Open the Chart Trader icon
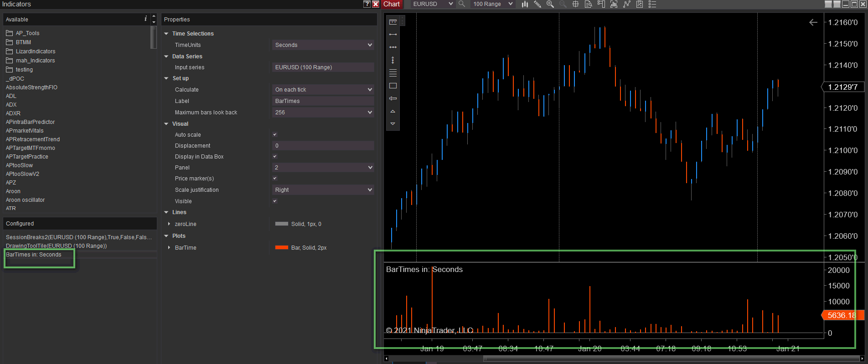The height and width of the screenshot is (364, 868). [601, 4]
